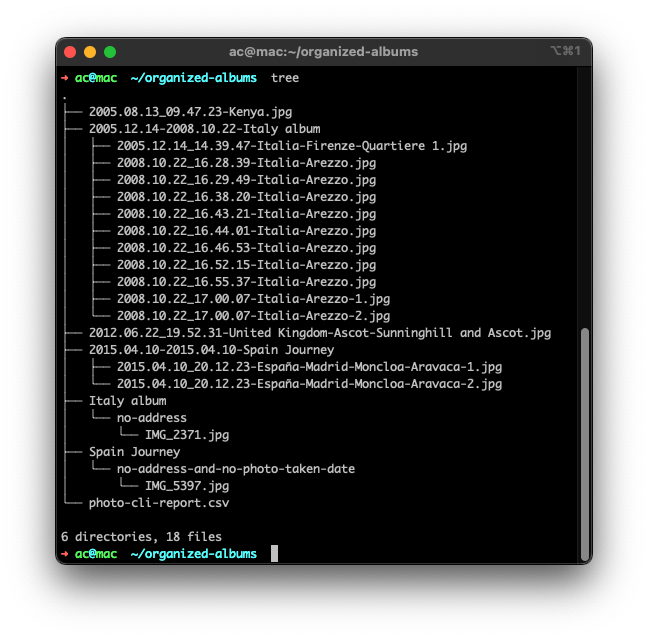The width and height of the screenshot is (648, 638).
Task: Select IMG_2371.jpg file name
Action: pyautogui.click(x=187, y=435)
